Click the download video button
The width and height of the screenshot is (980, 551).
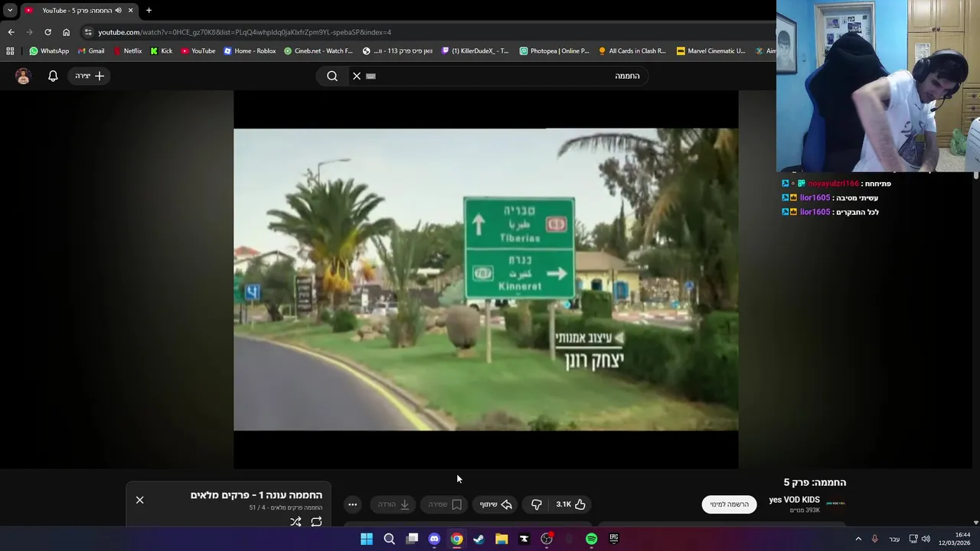(x=394, y=504)
